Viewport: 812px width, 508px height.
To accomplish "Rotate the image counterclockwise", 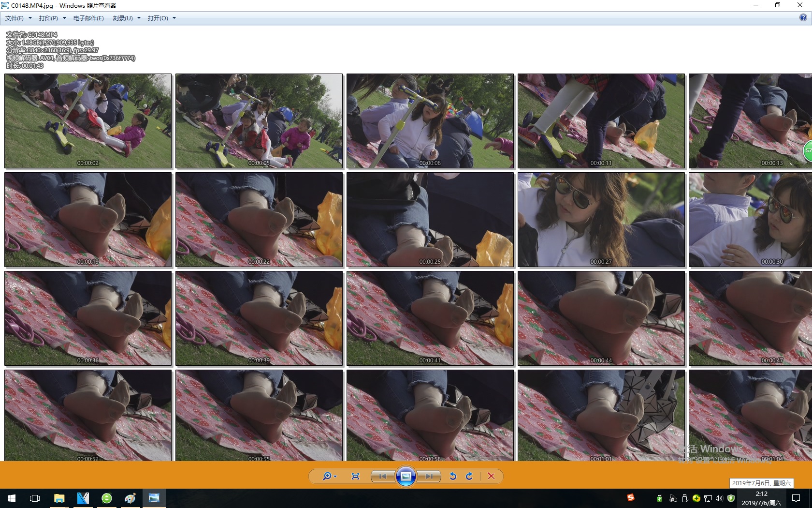I will (453, 476).
